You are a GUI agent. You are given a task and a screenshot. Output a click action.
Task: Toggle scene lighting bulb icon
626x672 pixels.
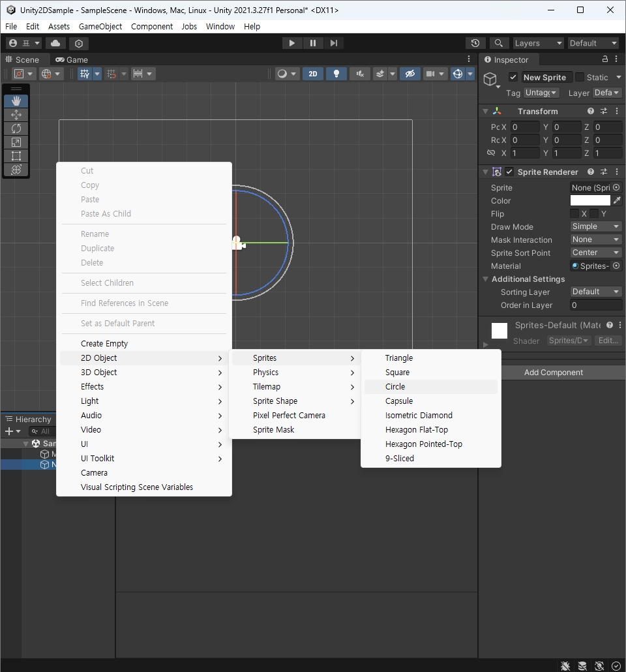336,74
